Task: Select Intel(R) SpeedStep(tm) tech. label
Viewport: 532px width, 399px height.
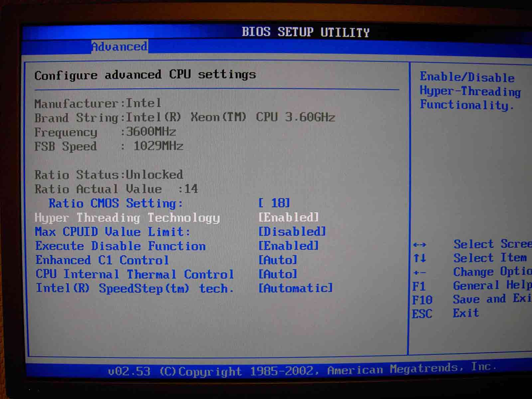Action: coord(135,288)
